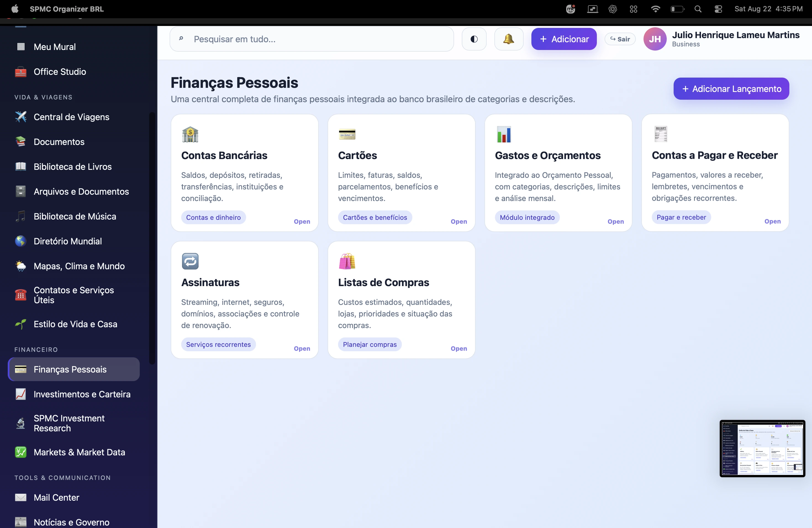Click the menu bar date and time
812x528 pixels.
[769, 9]
